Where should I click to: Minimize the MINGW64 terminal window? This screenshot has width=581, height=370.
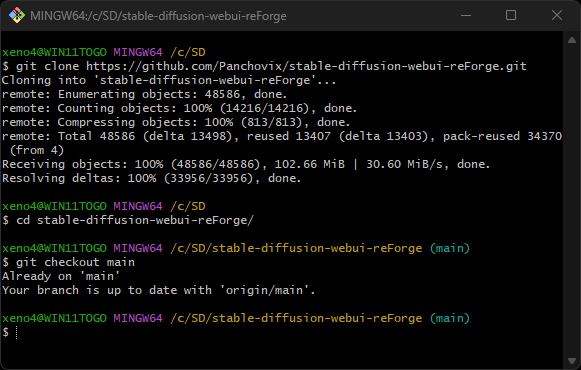[x=466, y=16]
